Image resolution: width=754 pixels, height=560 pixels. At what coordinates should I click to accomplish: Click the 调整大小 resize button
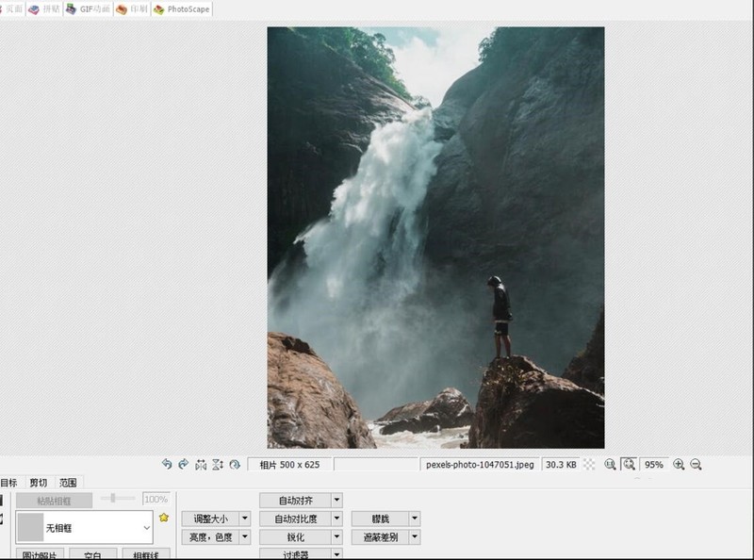(211, 518)
